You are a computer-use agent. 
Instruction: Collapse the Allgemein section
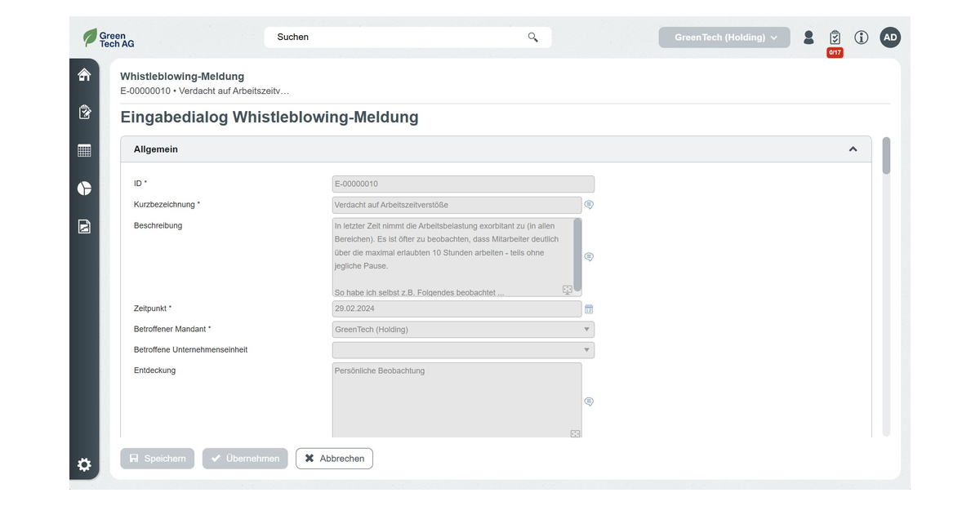coord(853,149)
